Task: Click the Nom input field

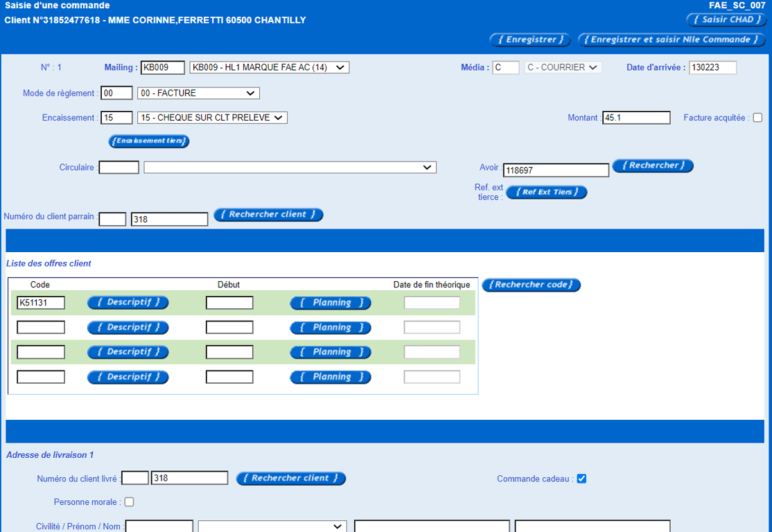Action: coord(593,526)
